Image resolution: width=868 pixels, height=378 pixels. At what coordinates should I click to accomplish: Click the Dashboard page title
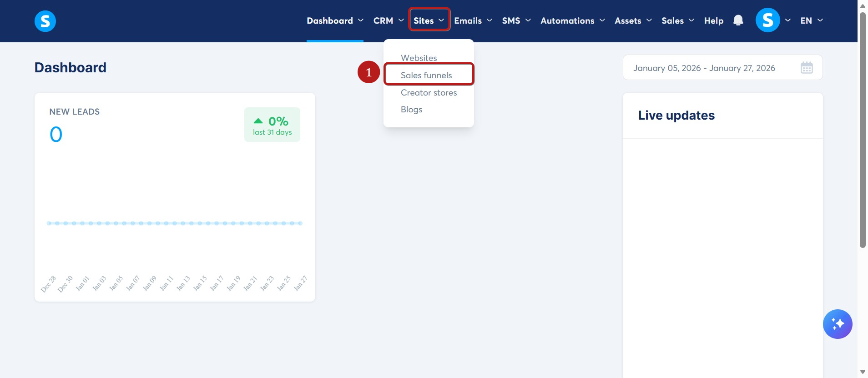point(71,68)
